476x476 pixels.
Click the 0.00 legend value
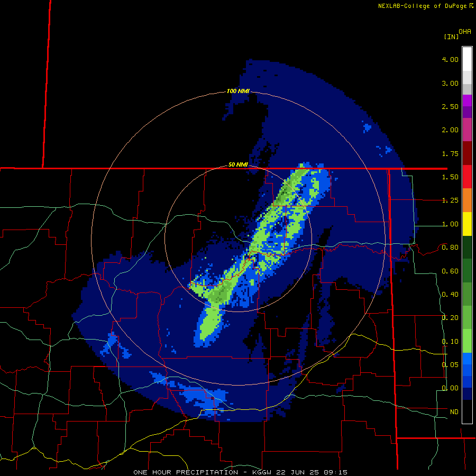(x=450, y=388)
